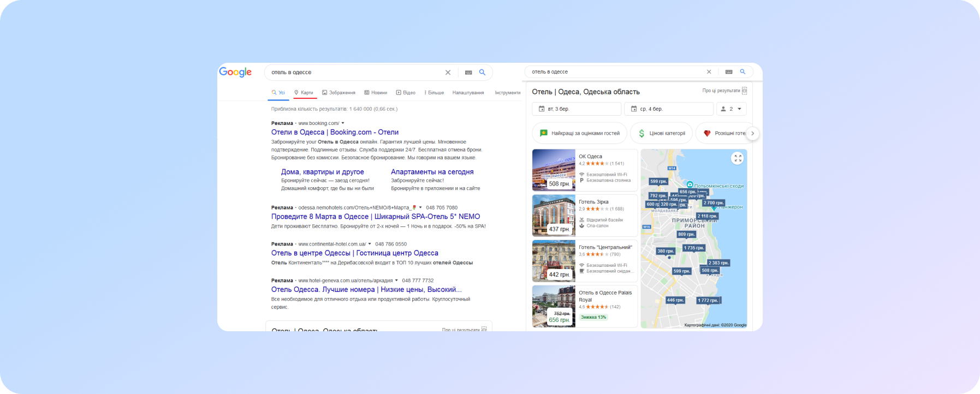
Task: Open the guests count dropdown showing 2
Action: click(731, 109)
